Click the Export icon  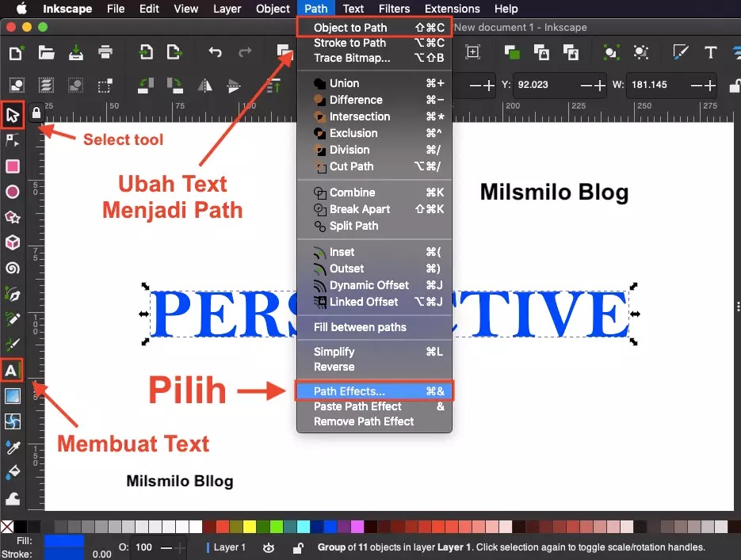click(174, 51)
